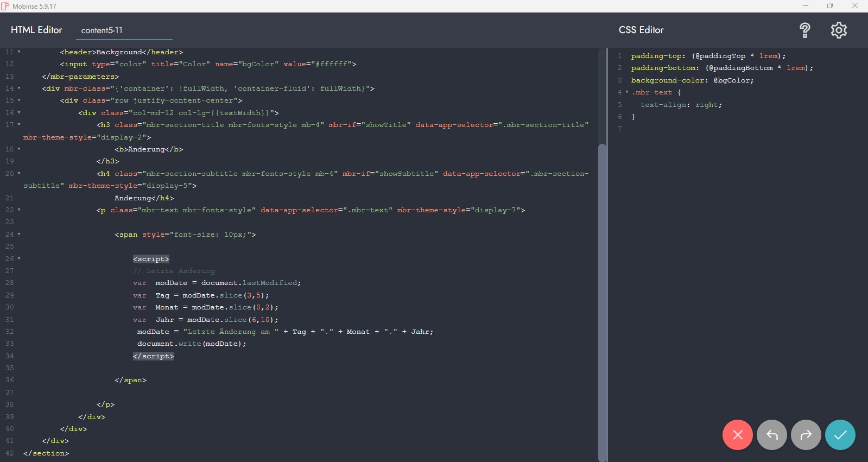Confirm changes with the teal checkmark button
This screenshot has height=462, width=868.
(840, 435)
